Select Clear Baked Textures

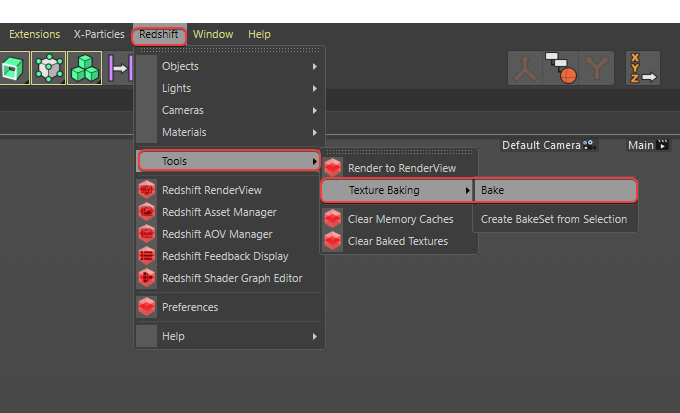[x=399, y=241]
